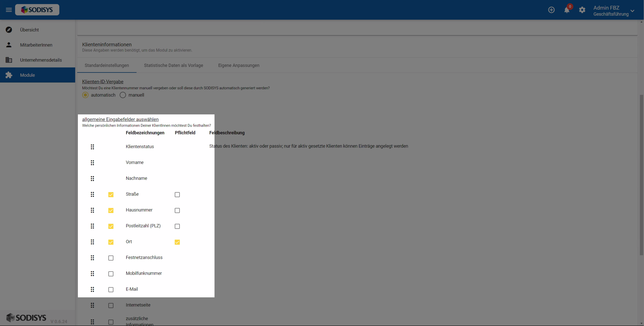Select the automatisch radio button

pyautogui.click(x=85, y=95)
